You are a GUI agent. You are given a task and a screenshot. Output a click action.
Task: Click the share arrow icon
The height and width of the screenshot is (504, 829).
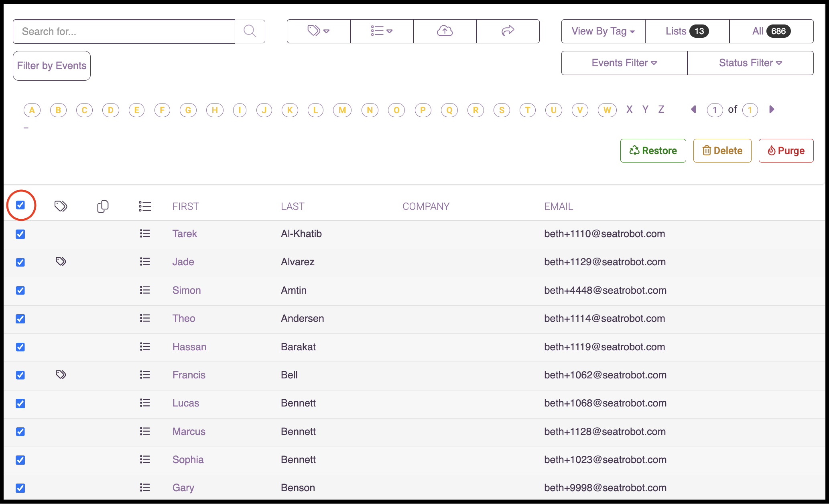click(508, 31)
